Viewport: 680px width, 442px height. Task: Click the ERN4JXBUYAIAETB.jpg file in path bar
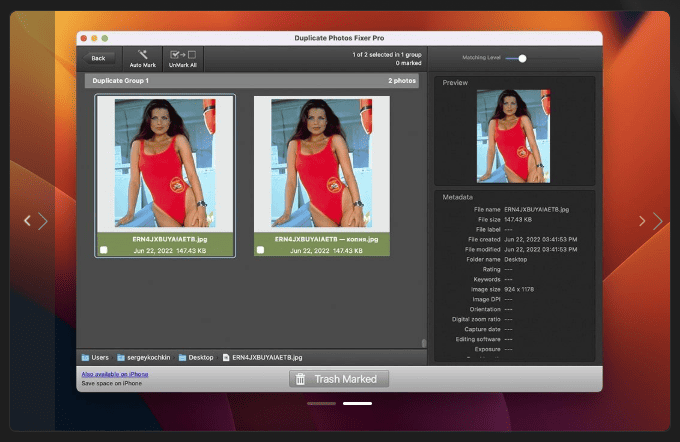(x=262, y=357)
